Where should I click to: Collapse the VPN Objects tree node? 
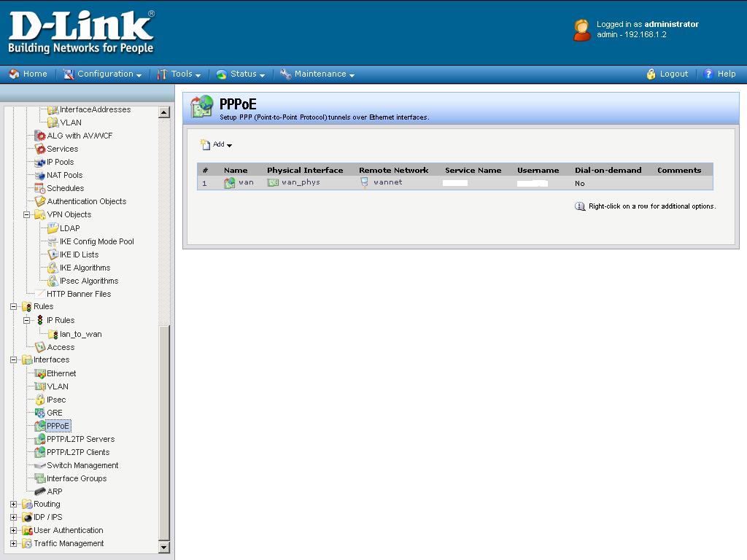click(x=27, y=215)
